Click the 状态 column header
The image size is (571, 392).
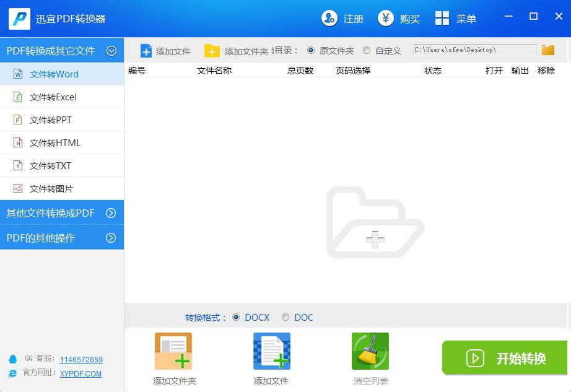(433, 71)
